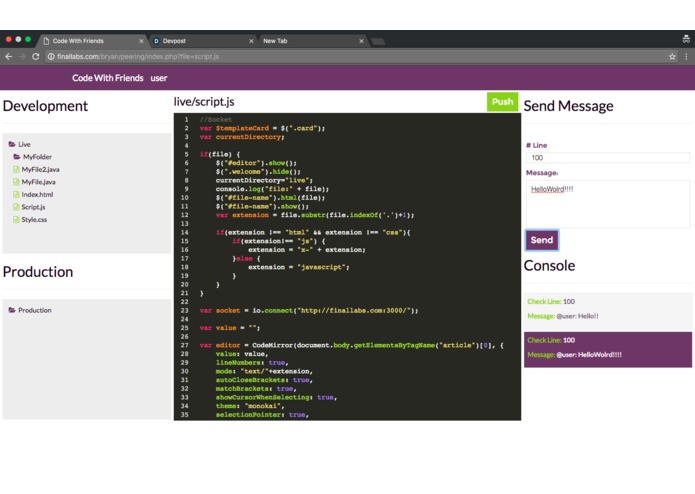Click the browser address bar URL
Viewport: 695px width, 494px height.
(138, 56)
